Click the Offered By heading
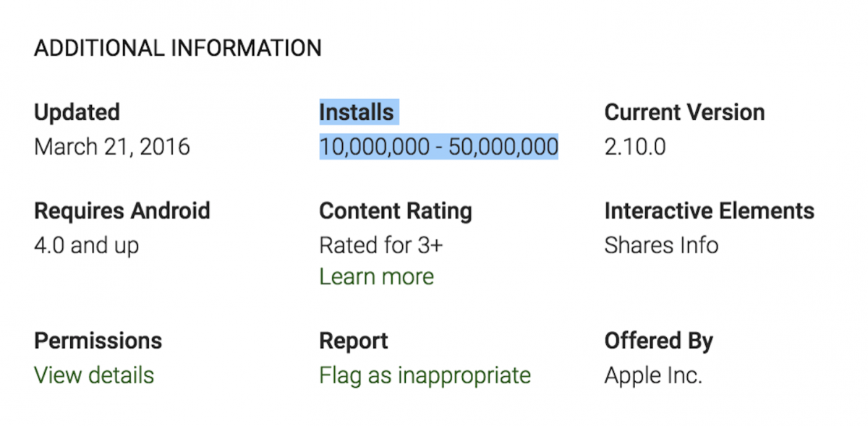 click(659, 340)
